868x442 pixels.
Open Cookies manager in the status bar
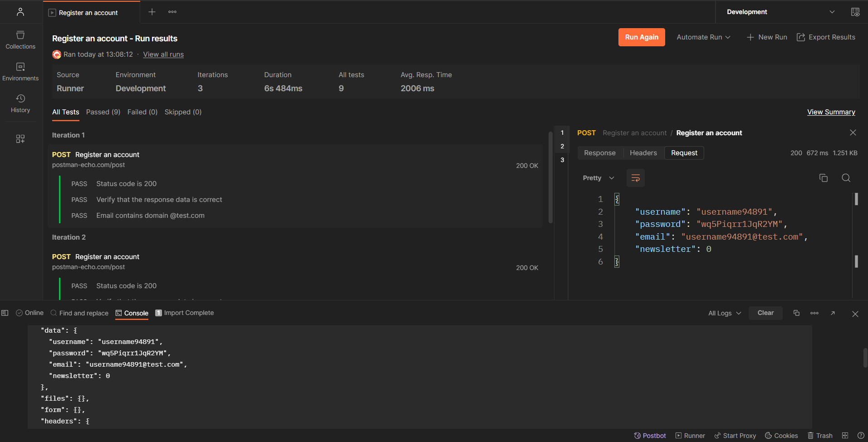coord(781,436)
